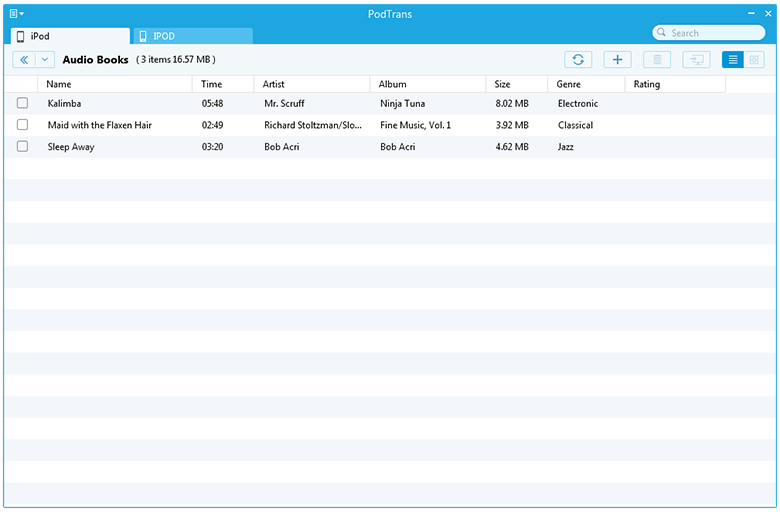This screenshot has height=512, width=780.
Task: Sort the list by Name column header
Action: pyautogui.click(x=59, y=84)
